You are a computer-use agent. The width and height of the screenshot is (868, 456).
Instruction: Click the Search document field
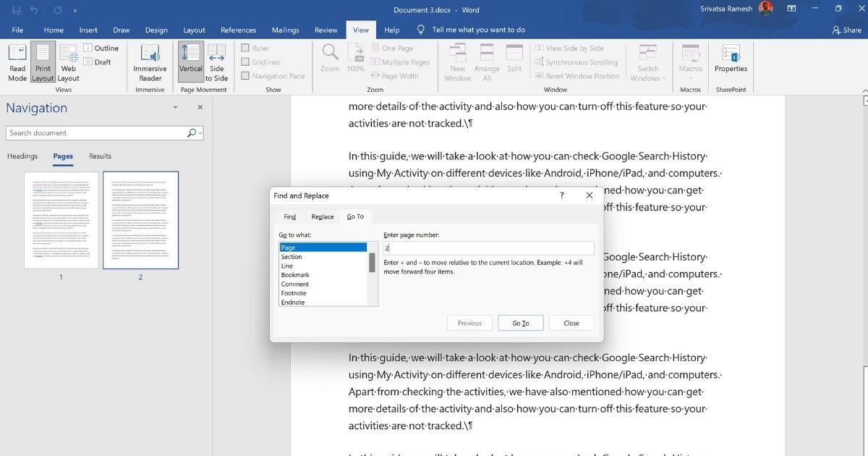point(97,133)
